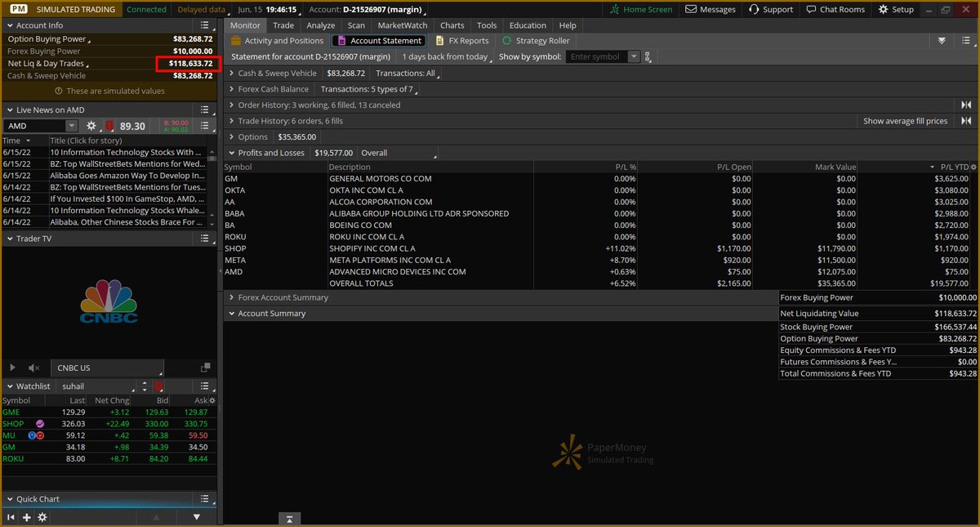Open the Messages envelope button
The height and width of the screenshot is (527, 980).
tap(710, 9)
